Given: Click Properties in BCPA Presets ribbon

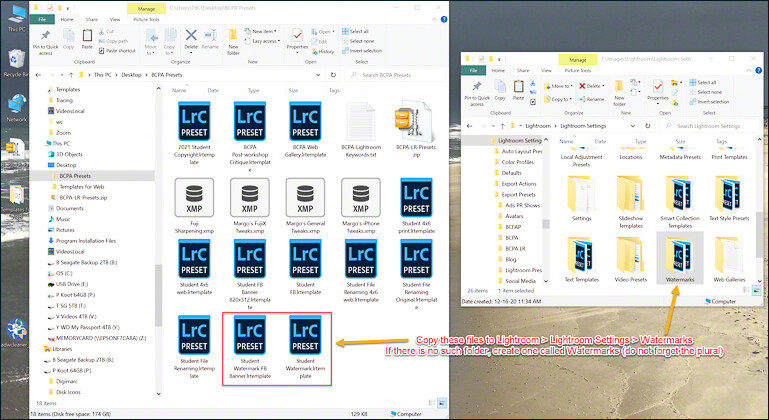Looking at the screenshot, I should [x=297, y=41].
